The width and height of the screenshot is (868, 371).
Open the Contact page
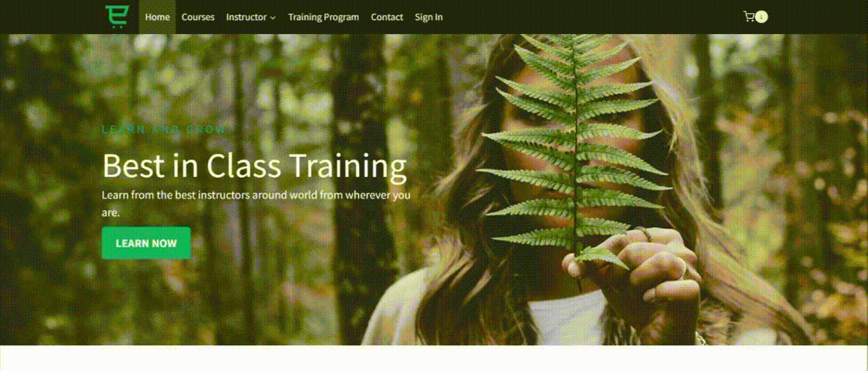387,17
